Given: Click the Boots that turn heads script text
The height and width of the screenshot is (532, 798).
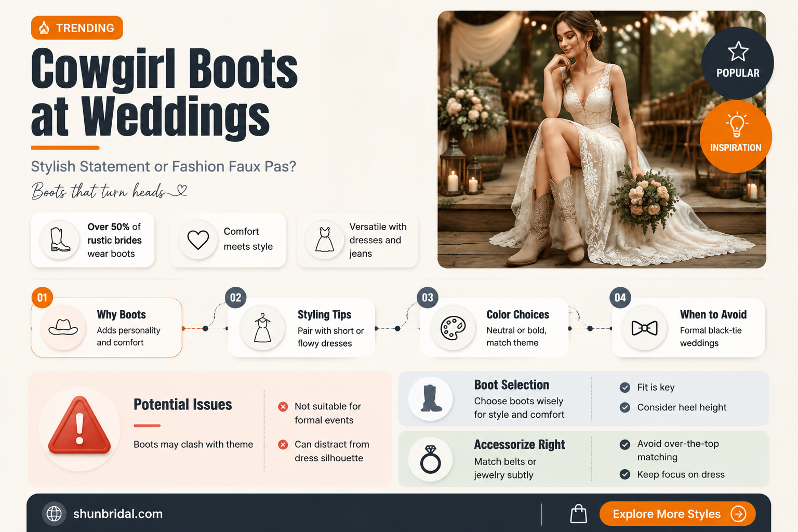Looking at the screenshot, I should pyautogui.click(x=109, y=191).
